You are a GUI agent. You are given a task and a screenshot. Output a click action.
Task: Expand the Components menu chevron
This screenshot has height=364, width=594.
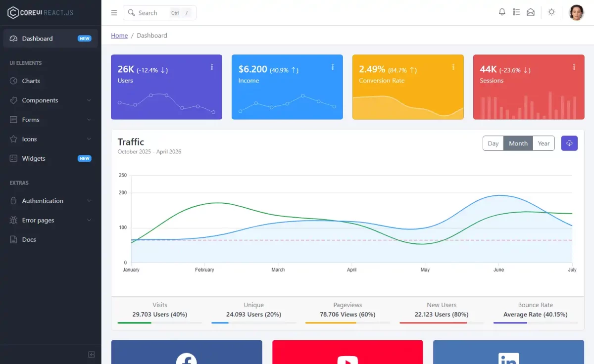coord(89,100)
